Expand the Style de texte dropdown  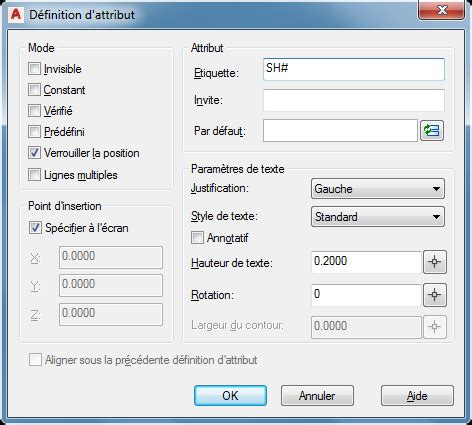[x=378, y=217]
